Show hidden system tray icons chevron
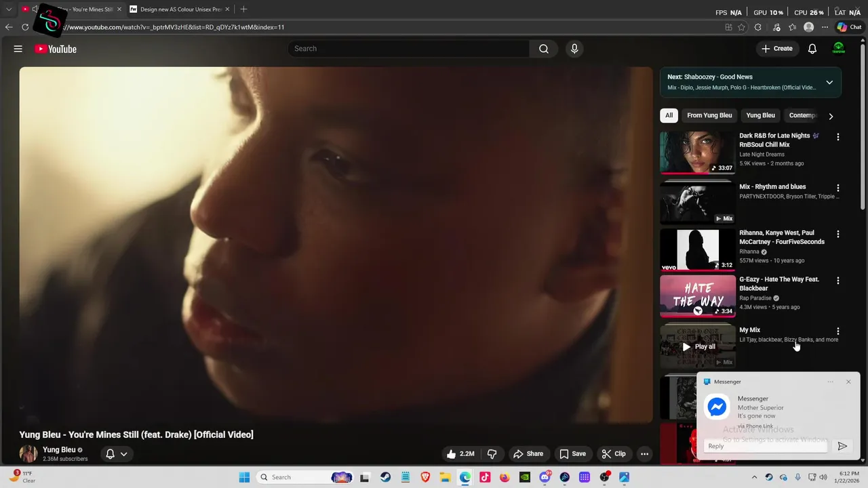Image resolution: width=868 pixels, height=488 pixels. 754,477
